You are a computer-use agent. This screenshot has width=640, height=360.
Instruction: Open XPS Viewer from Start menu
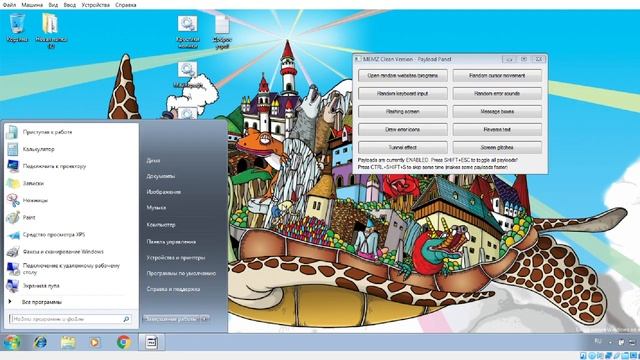(x=70, y=235)
